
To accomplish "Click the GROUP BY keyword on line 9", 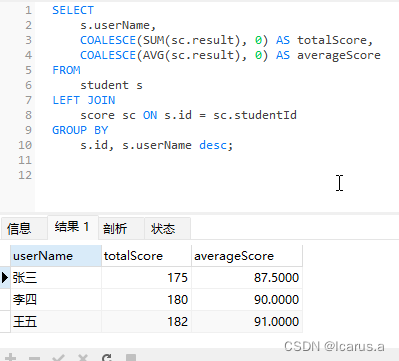I will coord(80,130).
